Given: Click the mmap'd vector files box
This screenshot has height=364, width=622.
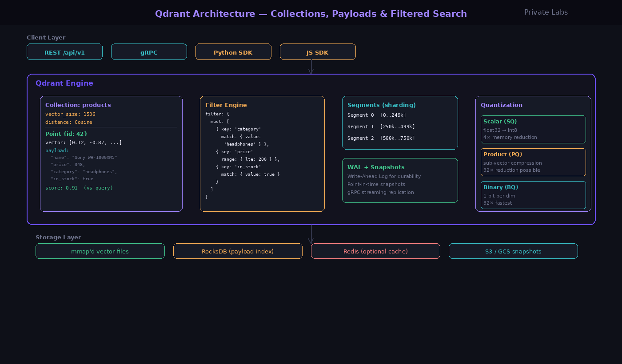Looking at the screenshot, I should 100,251.
